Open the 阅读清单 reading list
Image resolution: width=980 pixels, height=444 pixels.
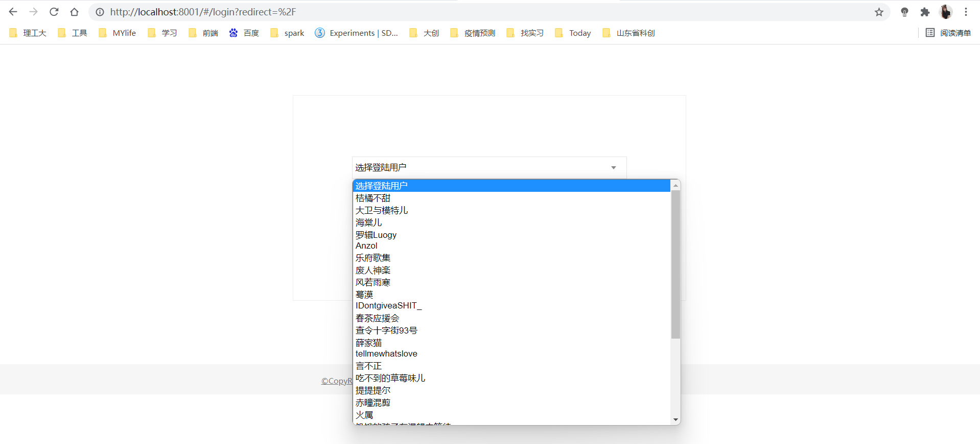coord(948,33)
